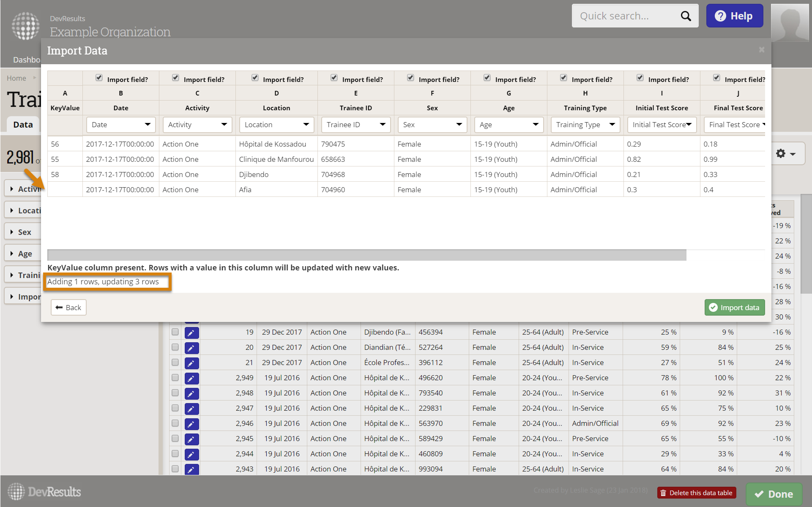Image resolution: width=812 pixels, height=507 pixels.
Task: Click the horizontal scrollbar in import preview
Action: pyautogui.click(x=366, y=255)
